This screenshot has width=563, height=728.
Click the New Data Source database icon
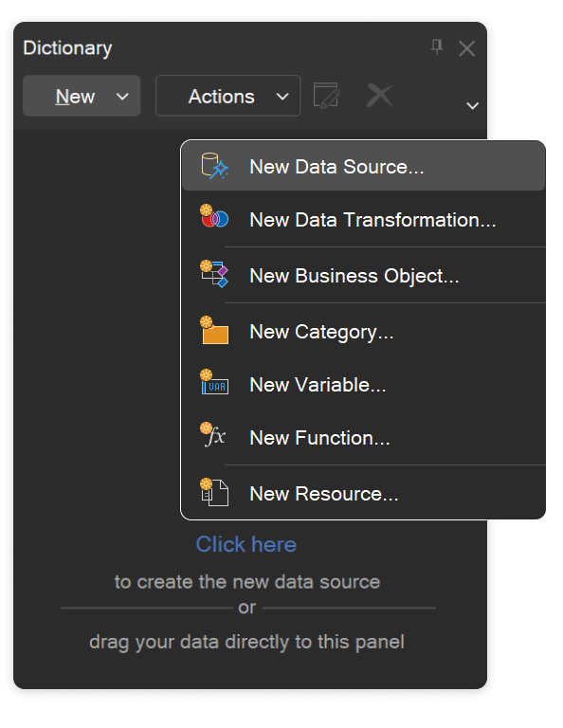[214, 166]
